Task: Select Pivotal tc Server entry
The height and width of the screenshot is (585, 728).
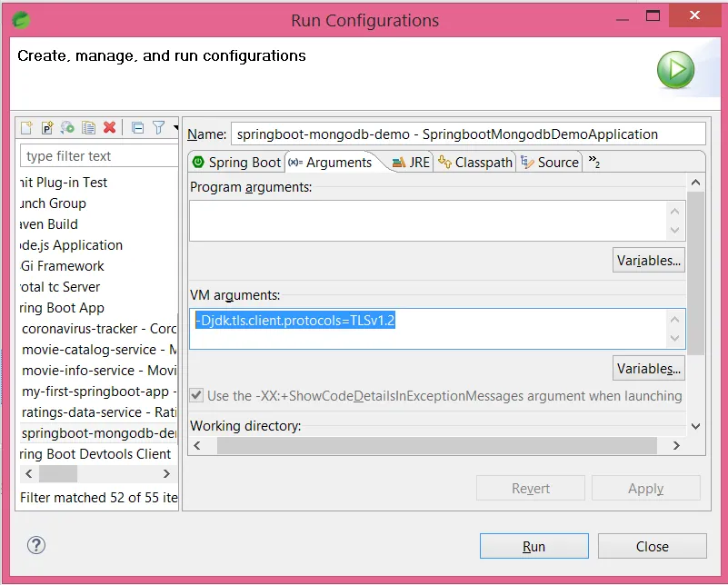Action: (x=60, y=287)
